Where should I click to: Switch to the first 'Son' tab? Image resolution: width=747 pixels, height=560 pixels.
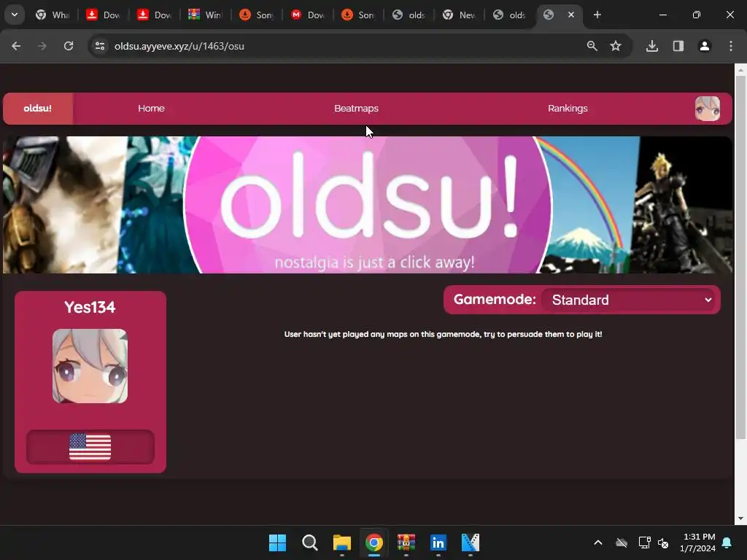click(x=256, y=15)
